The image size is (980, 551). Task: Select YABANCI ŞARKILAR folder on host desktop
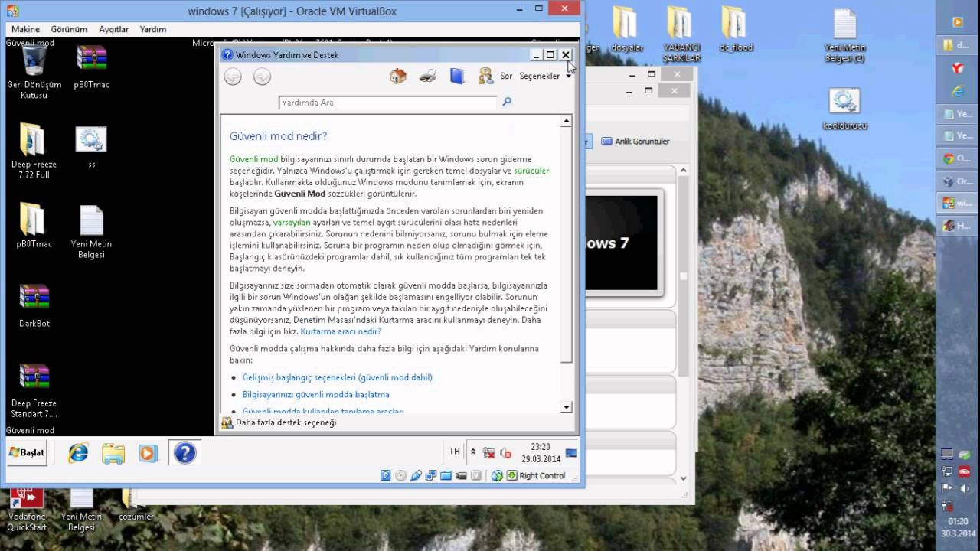coord(681,34)
